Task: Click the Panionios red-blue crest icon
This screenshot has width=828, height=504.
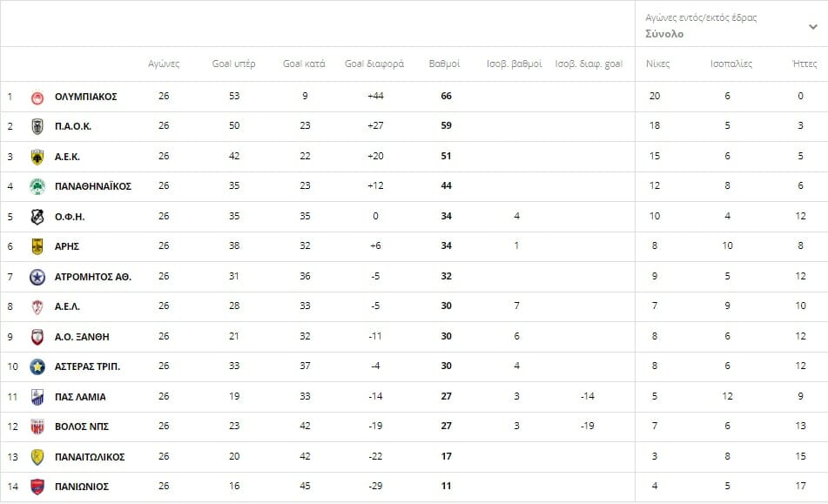Action: (37, 487)
